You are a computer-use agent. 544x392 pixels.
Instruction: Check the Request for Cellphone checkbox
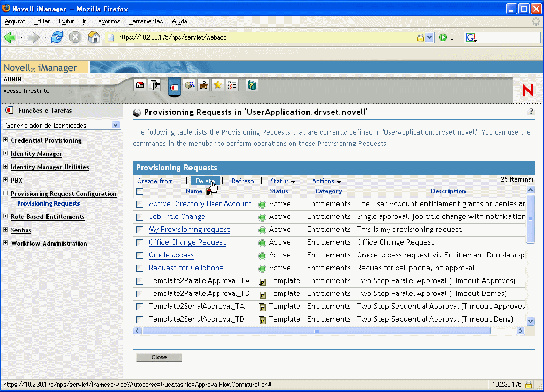click(139, 269)
